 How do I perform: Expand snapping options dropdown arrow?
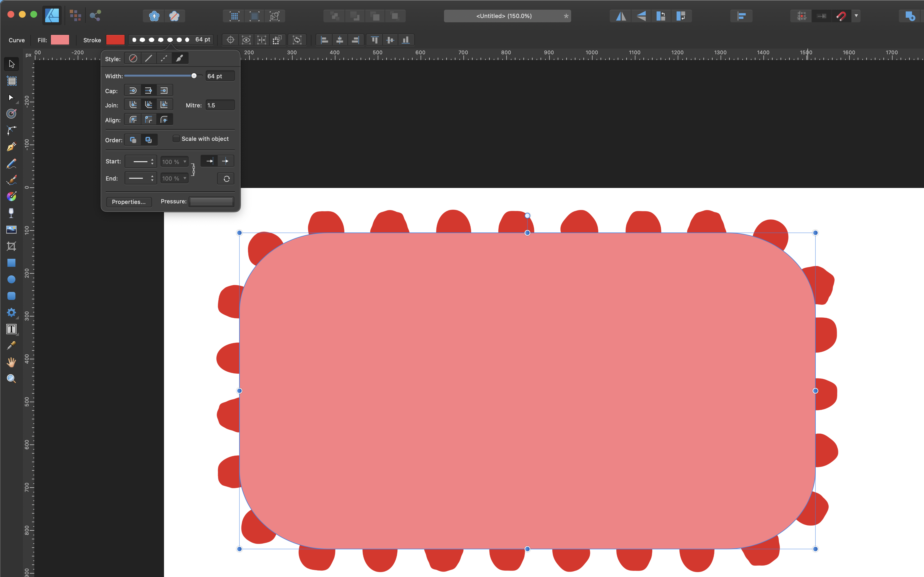(856, 16)
